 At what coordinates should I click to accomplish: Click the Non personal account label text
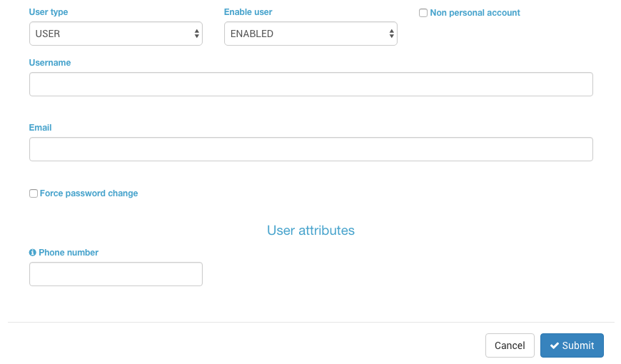click(475, 13)
